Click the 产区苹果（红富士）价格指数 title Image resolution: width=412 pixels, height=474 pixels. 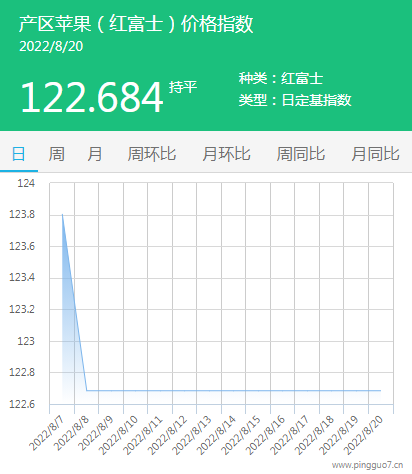coord(136,24)
